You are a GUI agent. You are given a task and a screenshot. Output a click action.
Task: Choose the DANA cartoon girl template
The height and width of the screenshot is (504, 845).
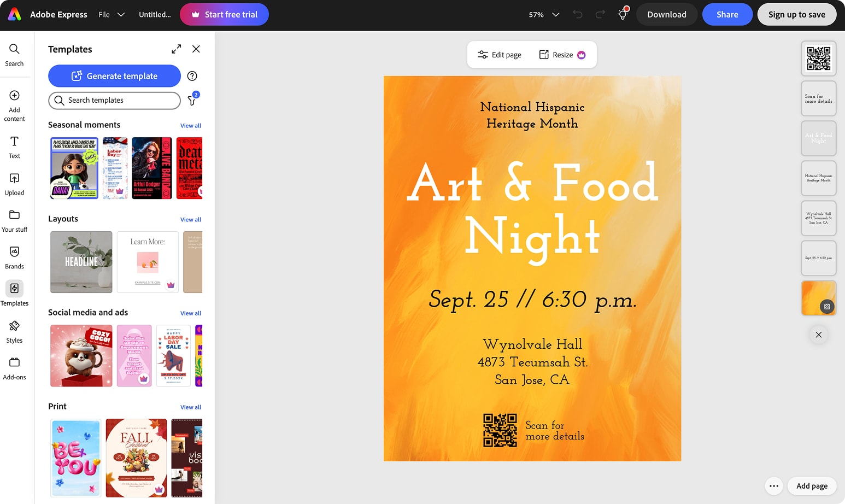pos(74,168)
